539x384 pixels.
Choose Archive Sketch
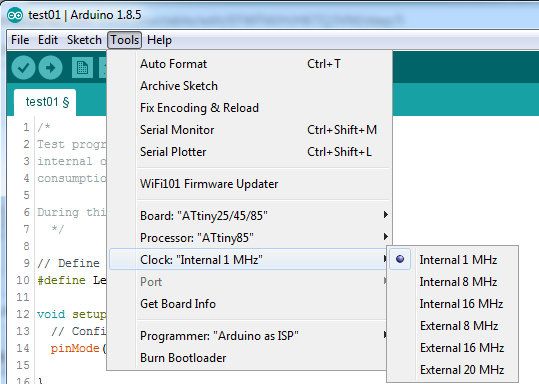tap(249, 86)
